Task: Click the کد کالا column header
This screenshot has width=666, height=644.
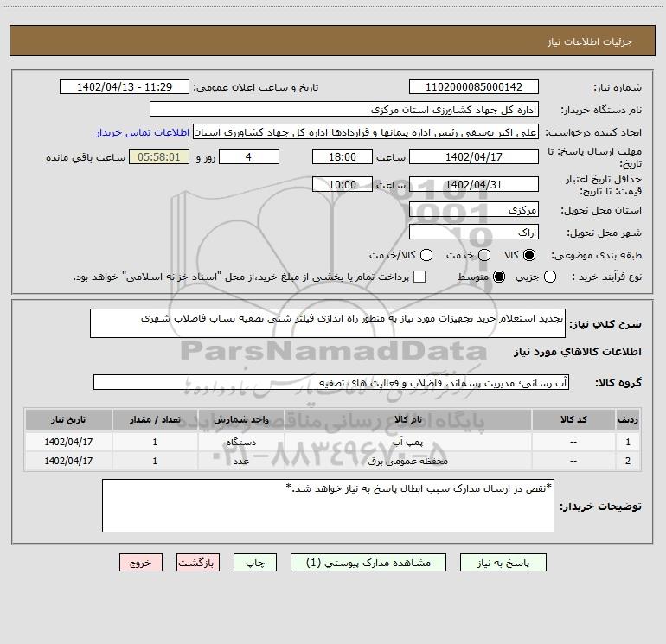Action: tap(573, 419)
